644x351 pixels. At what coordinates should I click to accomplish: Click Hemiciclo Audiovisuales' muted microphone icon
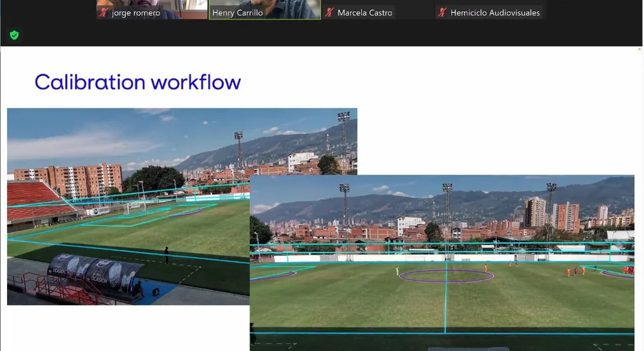point(442,13)
